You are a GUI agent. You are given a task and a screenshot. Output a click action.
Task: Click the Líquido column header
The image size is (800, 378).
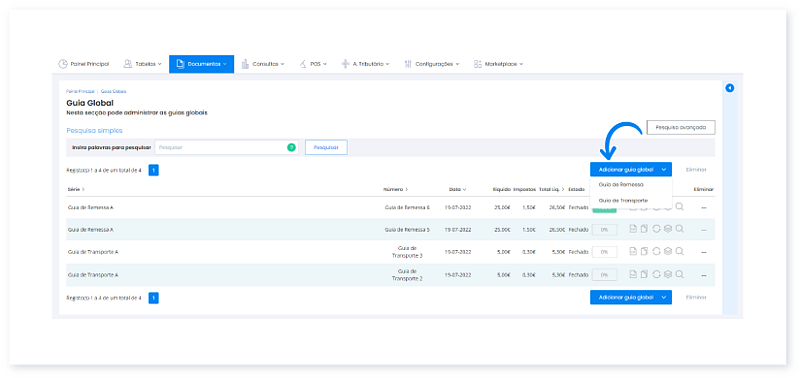(502, 189)
